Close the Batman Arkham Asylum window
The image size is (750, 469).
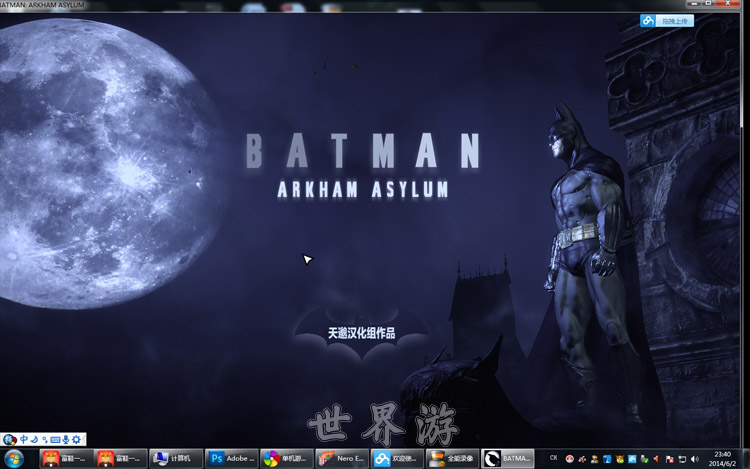click(x=729, y=4)
